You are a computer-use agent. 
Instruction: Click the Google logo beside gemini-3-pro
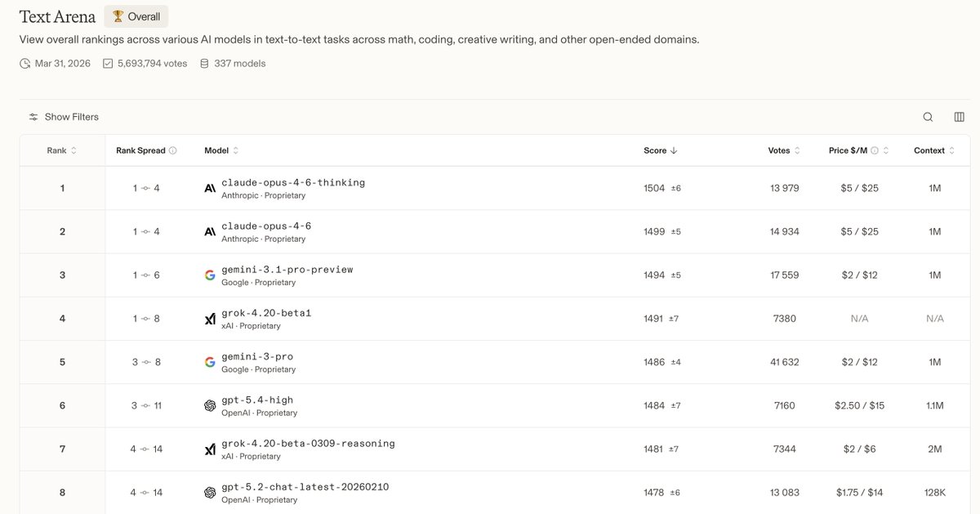pyautogui.click(x=210, y=362)
